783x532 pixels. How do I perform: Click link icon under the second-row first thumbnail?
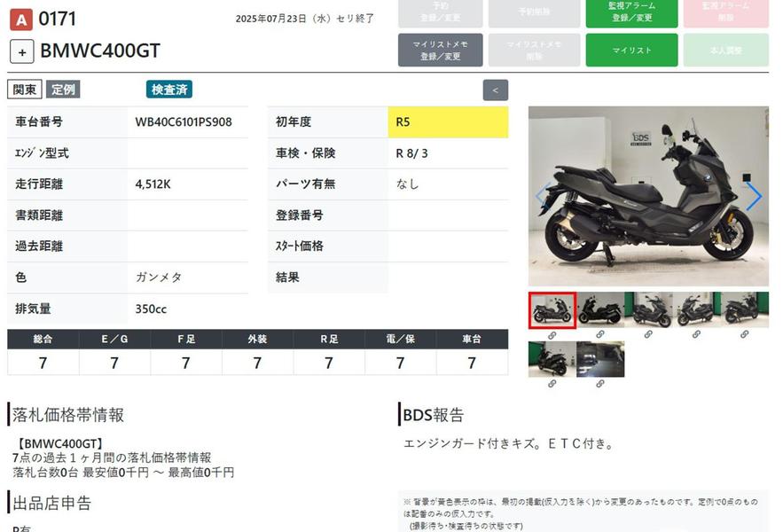pos(552,384)
